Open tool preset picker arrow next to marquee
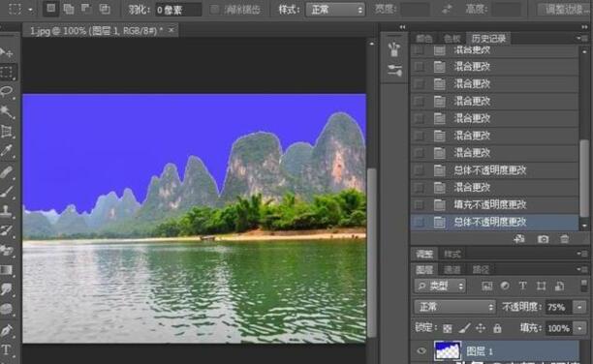This screenshot has width=593, height=364. click(30, 10)
